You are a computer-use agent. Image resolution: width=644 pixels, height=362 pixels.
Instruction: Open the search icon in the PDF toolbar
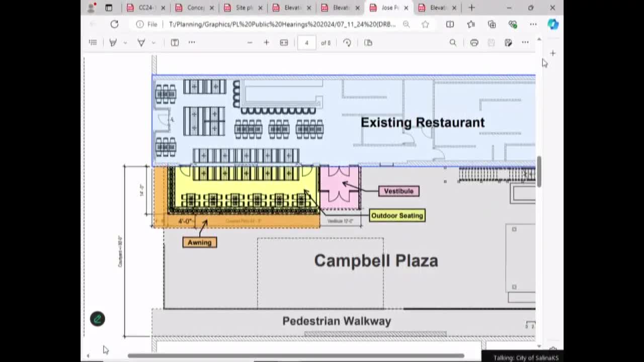453,43
